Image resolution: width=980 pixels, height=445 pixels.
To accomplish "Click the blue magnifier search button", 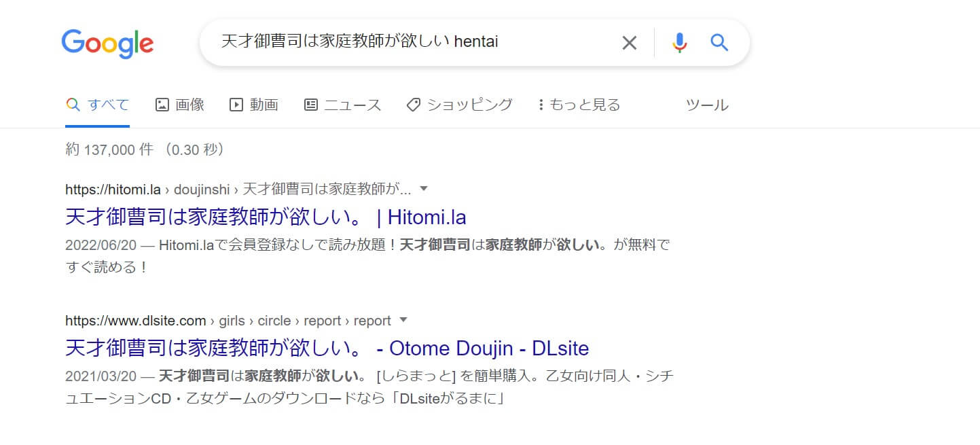I will pyautogui.click(x=719, y=43).
